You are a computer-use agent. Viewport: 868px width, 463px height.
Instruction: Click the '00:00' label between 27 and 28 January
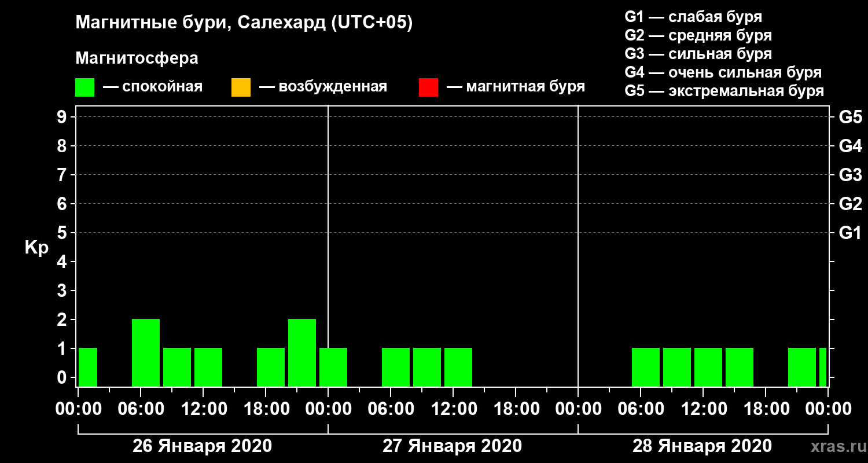click(x=578, y=409)
